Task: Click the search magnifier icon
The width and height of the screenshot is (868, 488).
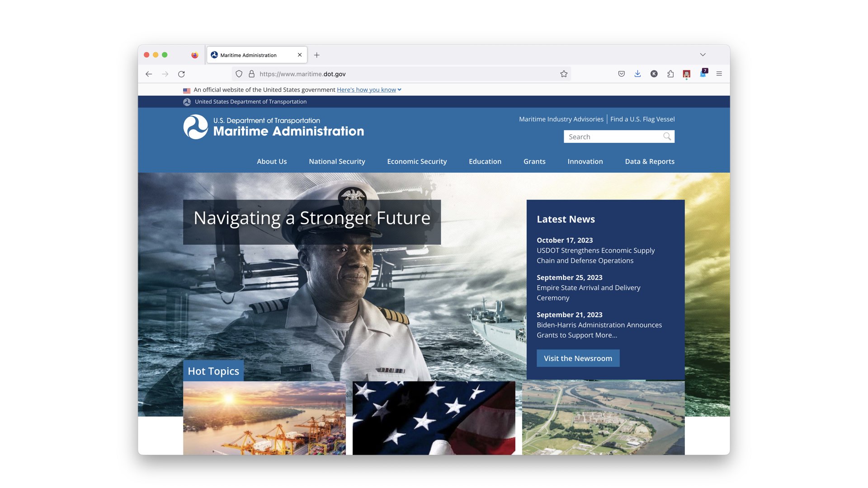Action: 667,136
